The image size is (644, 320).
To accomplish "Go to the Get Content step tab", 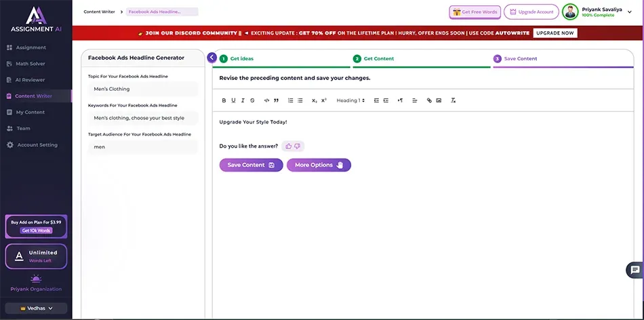I will tap(378, 59).
